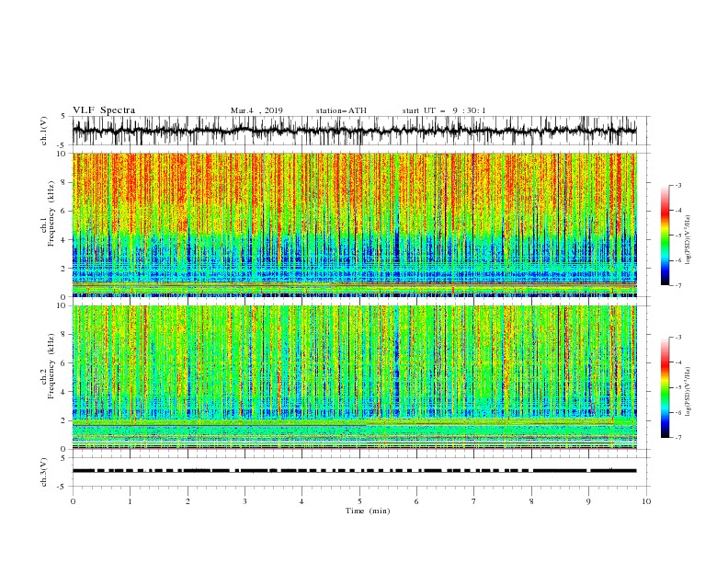Click time axis tick label "9"

pos(588,501)
